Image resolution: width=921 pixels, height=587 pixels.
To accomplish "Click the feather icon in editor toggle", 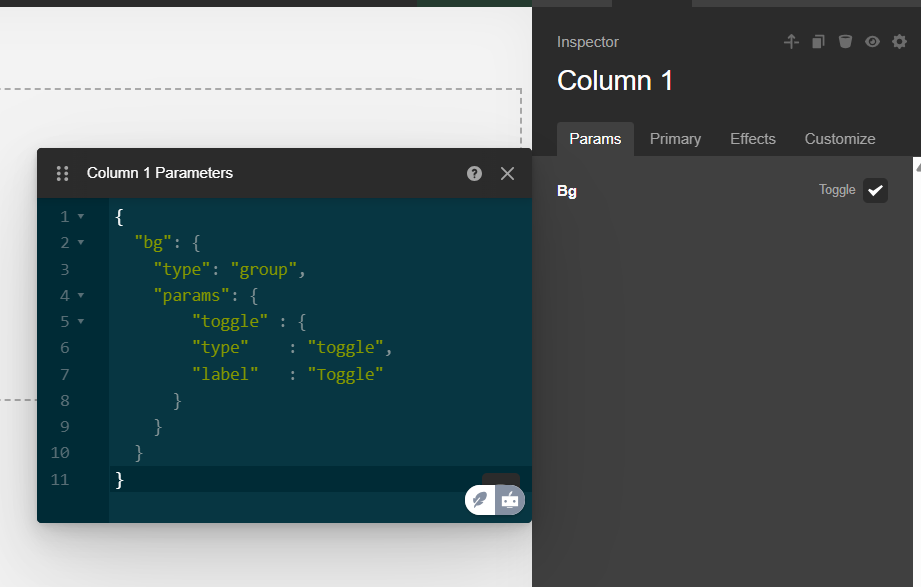I will click(480, 500).
